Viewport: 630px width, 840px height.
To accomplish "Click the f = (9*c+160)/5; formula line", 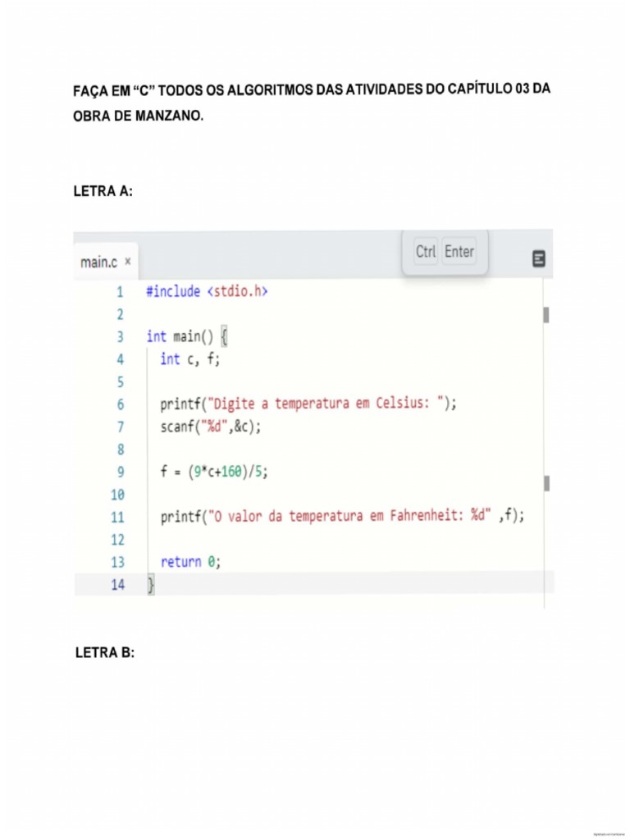I will click(x=214, y=472).
